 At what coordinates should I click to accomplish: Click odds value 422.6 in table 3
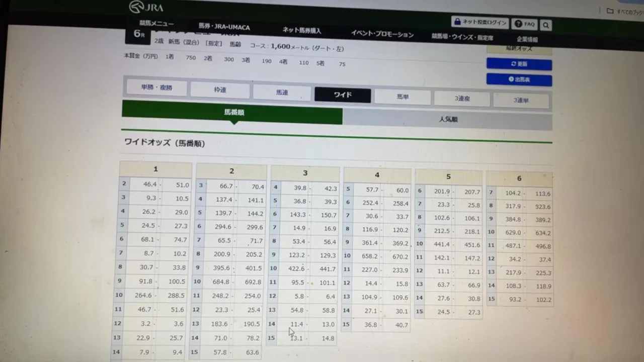(x=296, y=268)
